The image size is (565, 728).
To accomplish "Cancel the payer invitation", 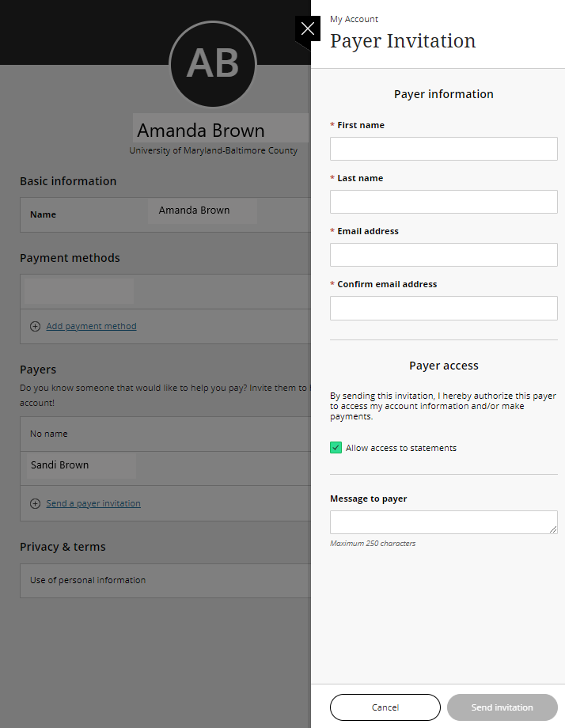I will point(385,707).
